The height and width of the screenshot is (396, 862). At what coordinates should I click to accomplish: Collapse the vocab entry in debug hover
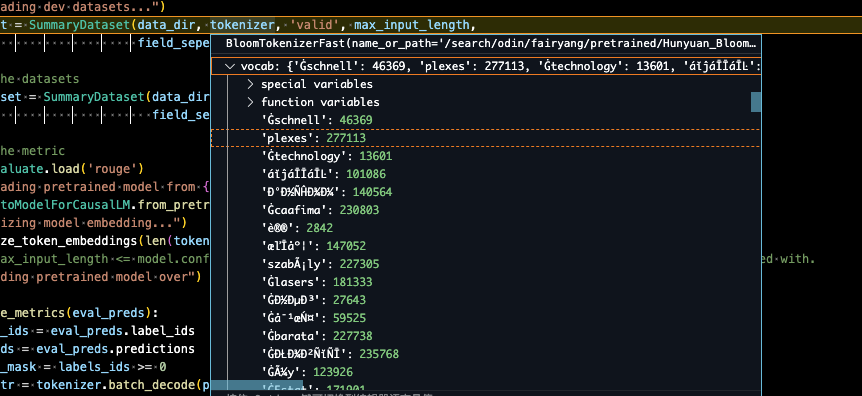click(230, 66)
